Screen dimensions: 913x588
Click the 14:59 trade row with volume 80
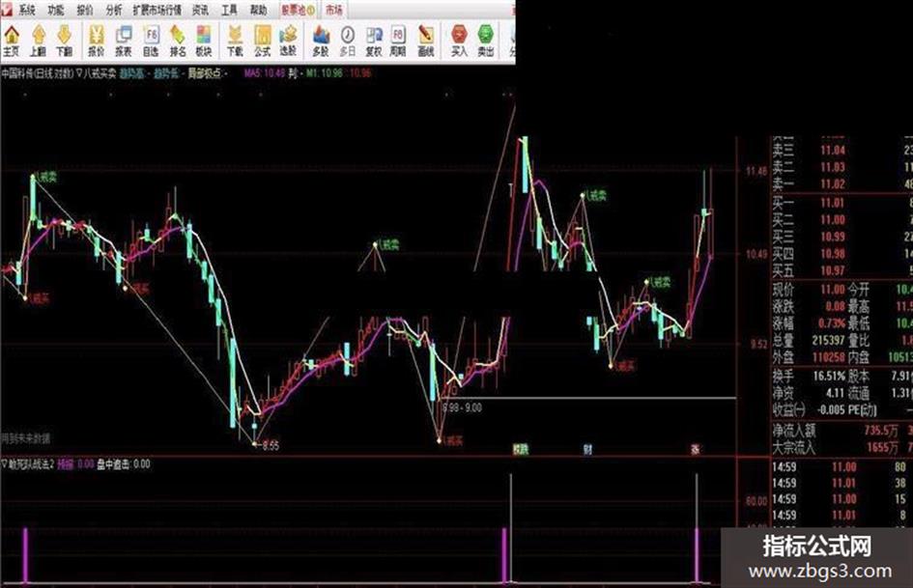(842, 467)
